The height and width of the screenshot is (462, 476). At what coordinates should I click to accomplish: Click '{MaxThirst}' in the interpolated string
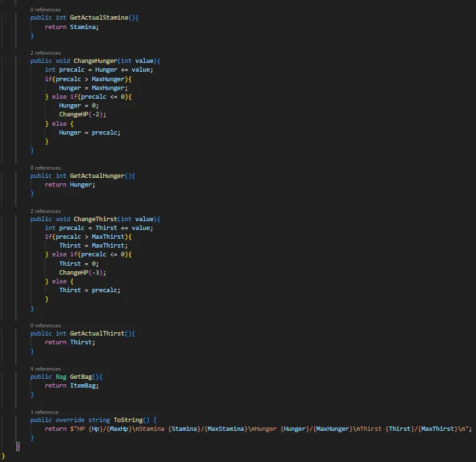click(x=437, y=429)
